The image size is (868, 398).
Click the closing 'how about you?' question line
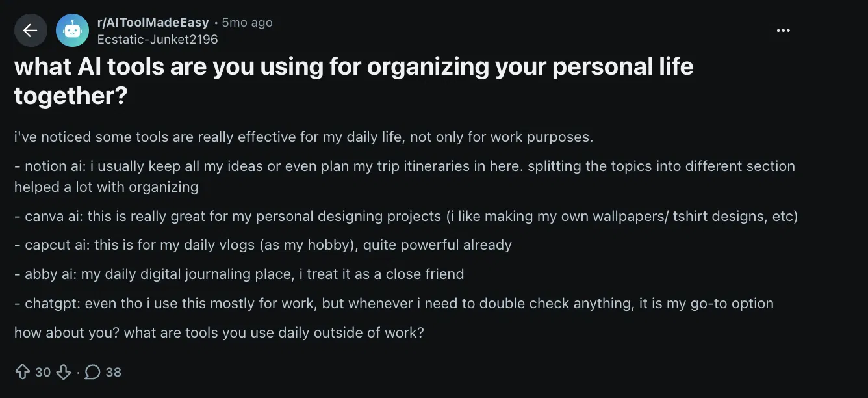219,332
